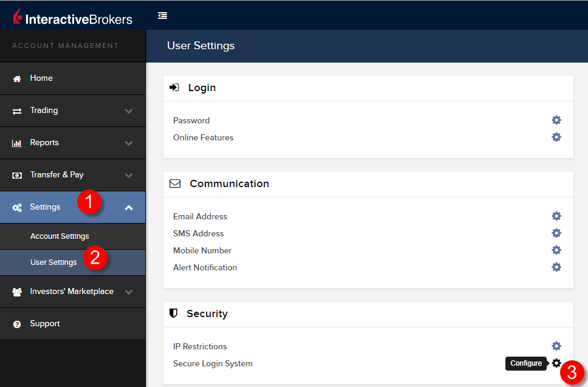Configure Online Features via its gear icon
This screenshot has width=588, height=387.
click(x=556, y=137)
